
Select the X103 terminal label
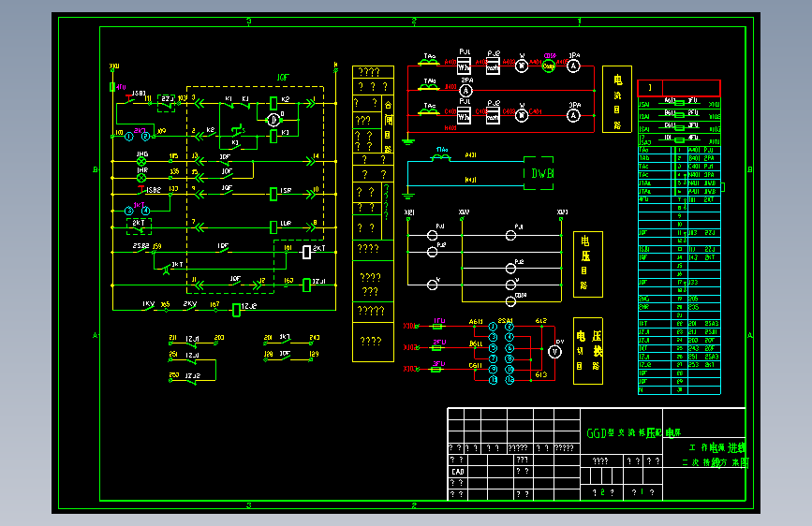tap(409, 369)
